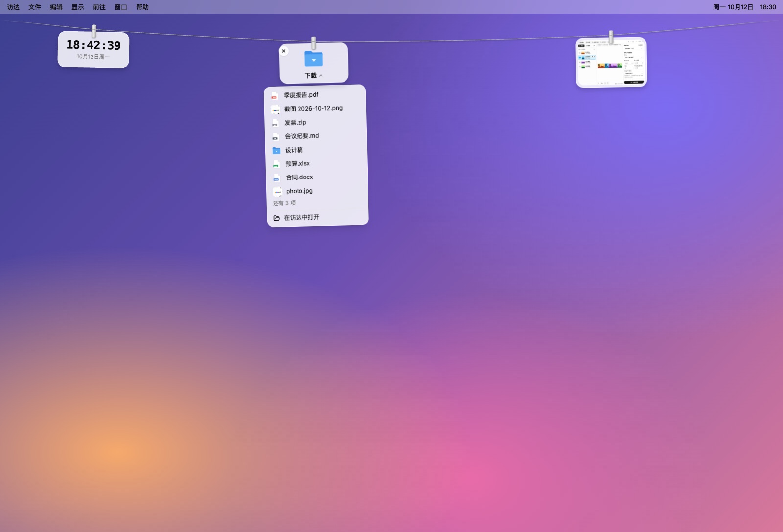
Task: Click the hanging clock widget 18:42:39
Action: click(x=93, y=49)
